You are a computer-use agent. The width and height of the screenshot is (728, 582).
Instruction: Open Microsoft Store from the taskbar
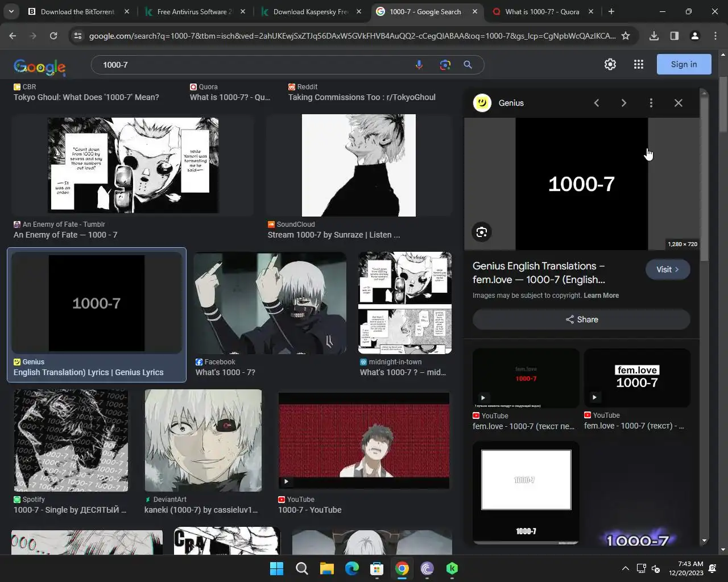pyautogui.click(x=377, y=568)
